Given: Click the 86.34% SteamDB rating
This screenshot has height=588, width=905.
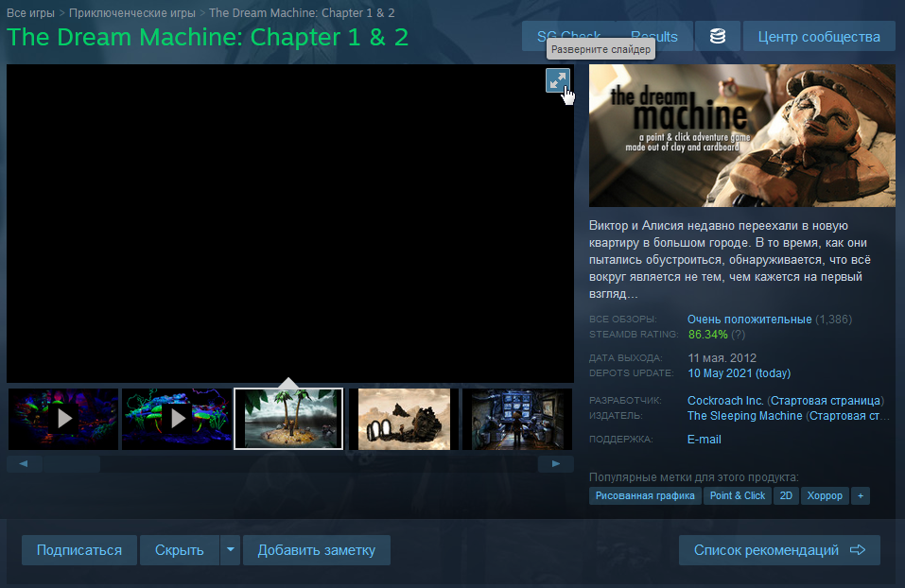Looking at the screenshot, I should point(707,334).
